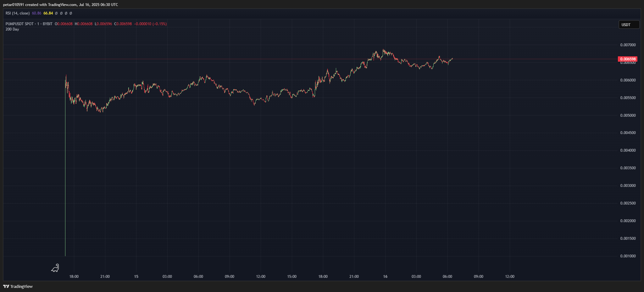
Task: Remove the RSI indicator via its delete icon
Action: click(66, 13)
